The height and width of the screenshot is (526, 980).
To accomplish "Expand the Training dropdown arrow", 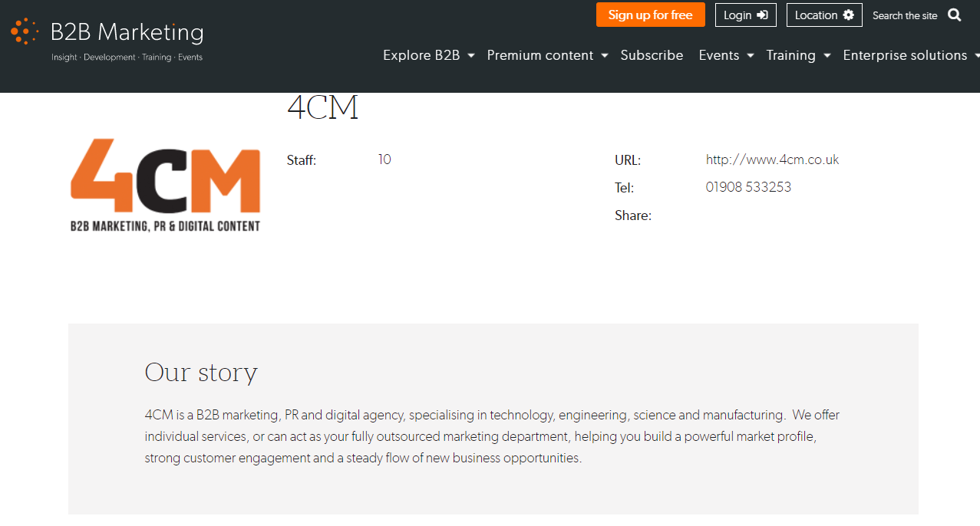I will (x=827, y=56).
